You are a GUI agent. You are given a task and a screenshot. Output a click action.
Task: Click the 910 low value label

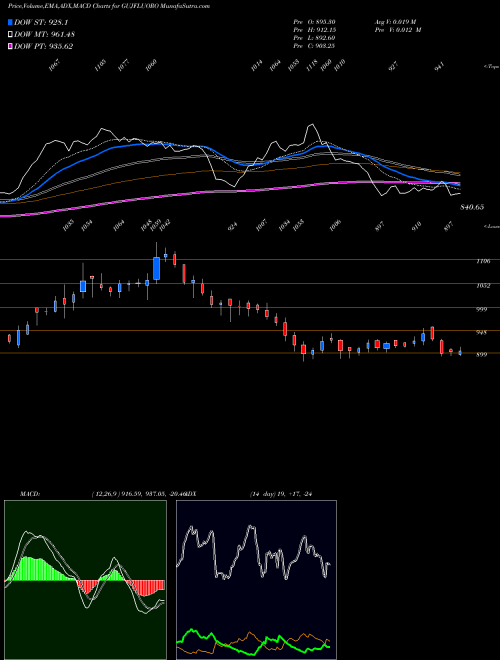click(417, 226)
